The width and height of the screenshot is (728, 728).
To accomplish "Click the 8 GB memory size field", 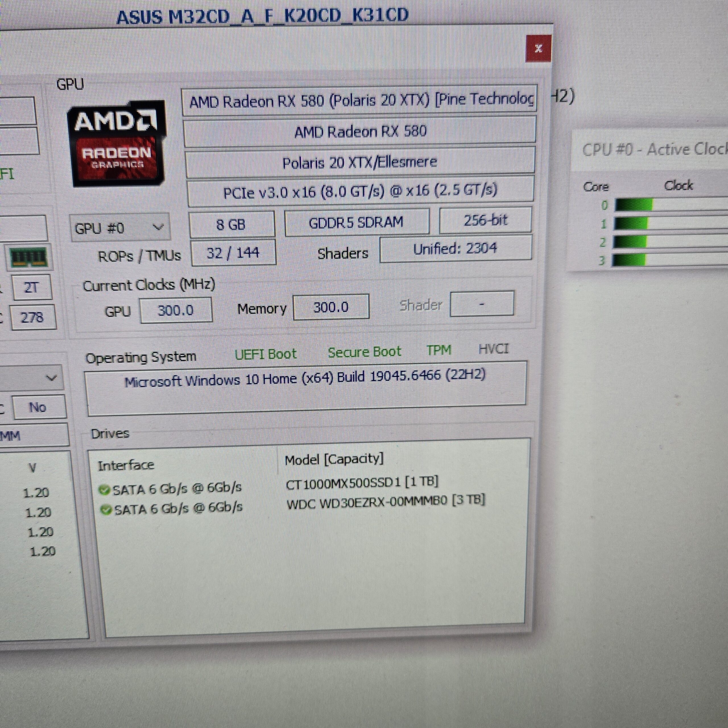I will [232, 224].
